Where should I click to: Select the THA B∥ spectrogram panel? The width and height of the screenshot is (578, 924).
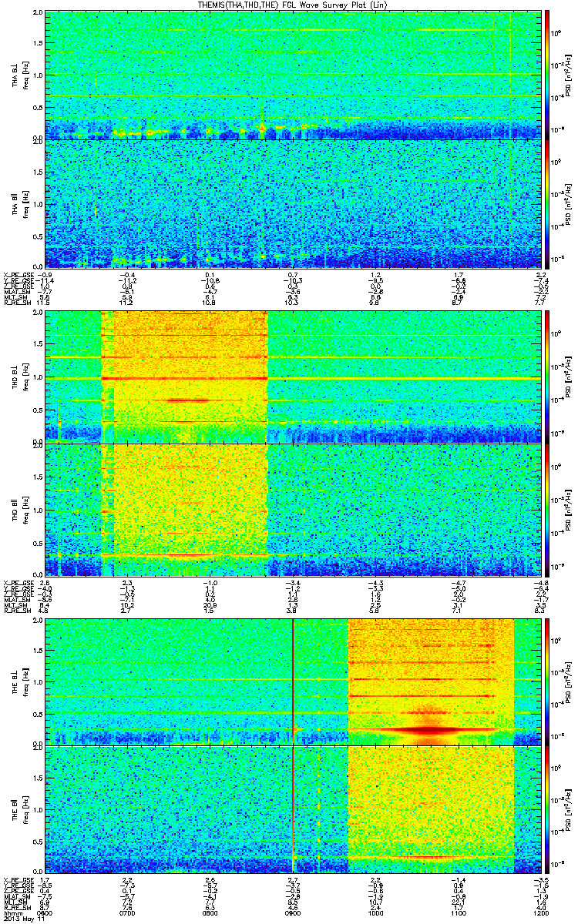pos(292,204)
